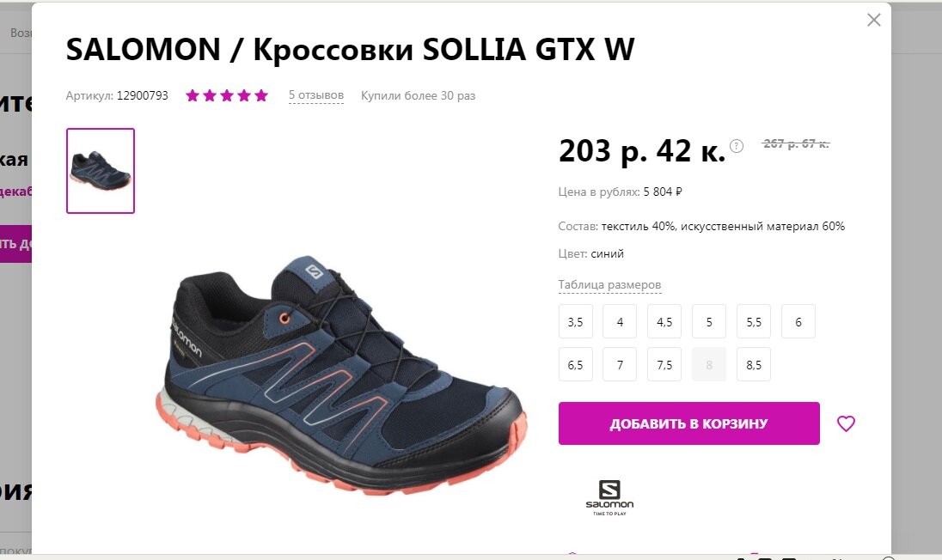The image size is (942, 560).
Task: Click the five-star rating icons
Action: click(x=227, y=95)
